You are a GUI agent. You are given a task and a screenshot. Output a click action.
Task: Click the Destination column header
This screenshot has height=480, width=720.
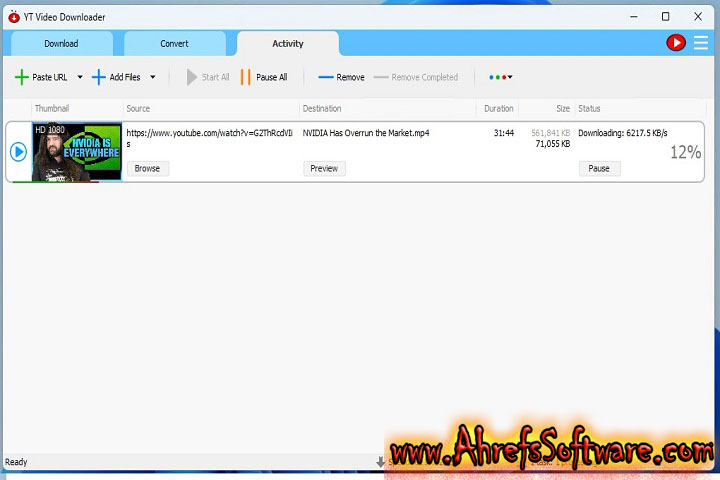point(322,108)
